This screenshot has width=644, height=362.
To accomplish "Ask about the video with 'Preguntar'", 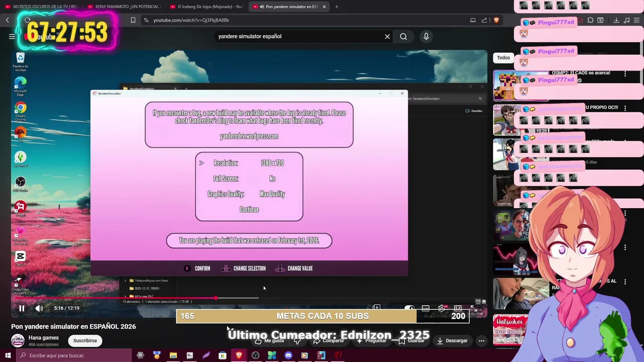I will click(x=372, y=340).
